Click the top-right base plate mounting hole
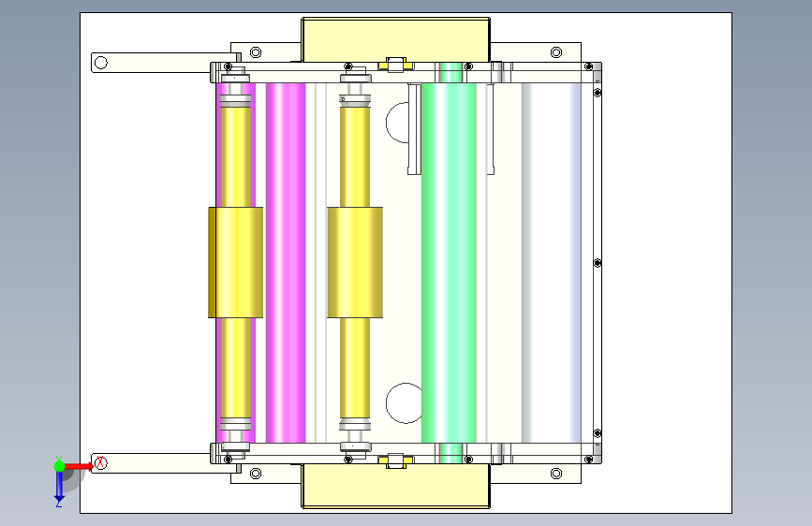The height and width of the screenshot is (526, 812). click(x=556, y=52)
